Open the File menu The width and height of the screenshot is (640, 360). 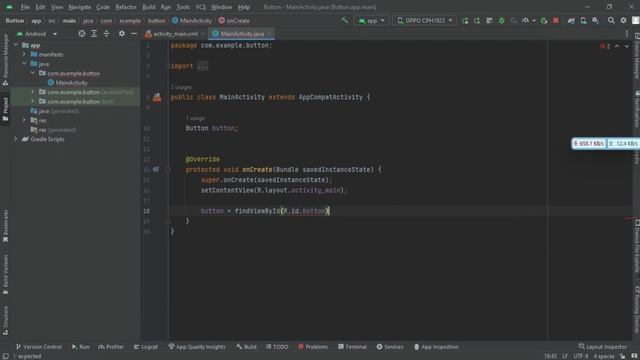(x=25, y=7)
